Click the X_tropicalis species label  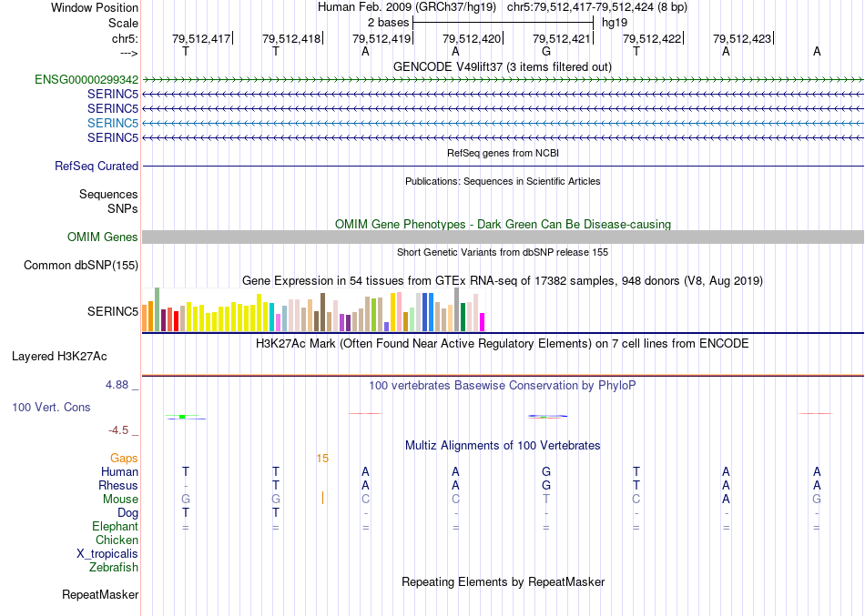[x=107, y=554]
